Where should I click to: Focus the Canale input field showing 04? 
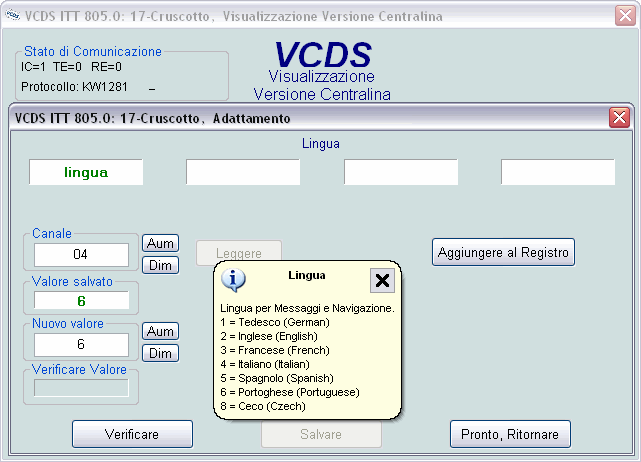point(81,255)
